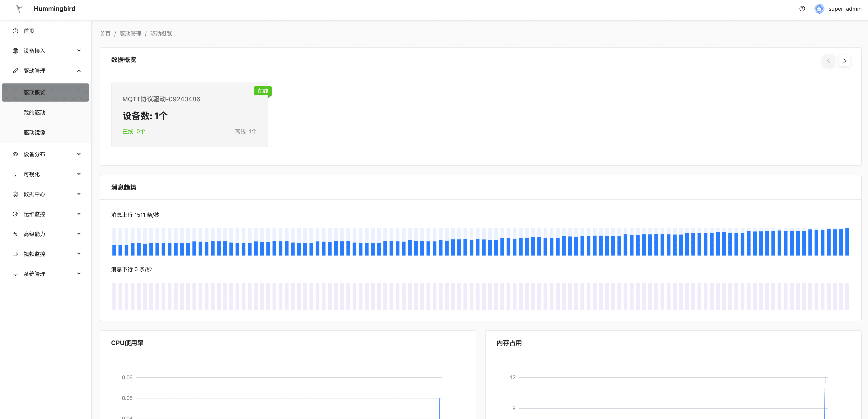Viewport: 868px width, 419px height.
Task: Click the Hummingbird logo icon
Action: 19,9
